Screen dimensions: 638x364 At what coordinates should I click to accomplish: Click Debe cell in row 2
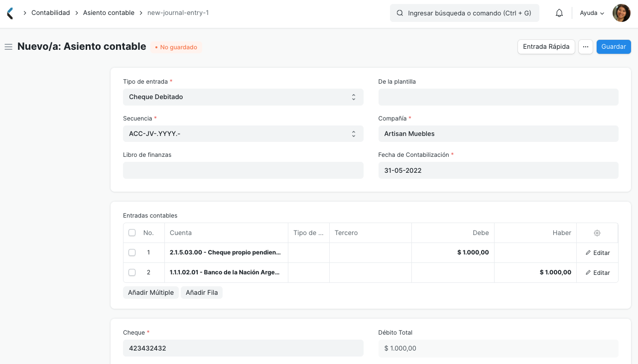(453, 272)
